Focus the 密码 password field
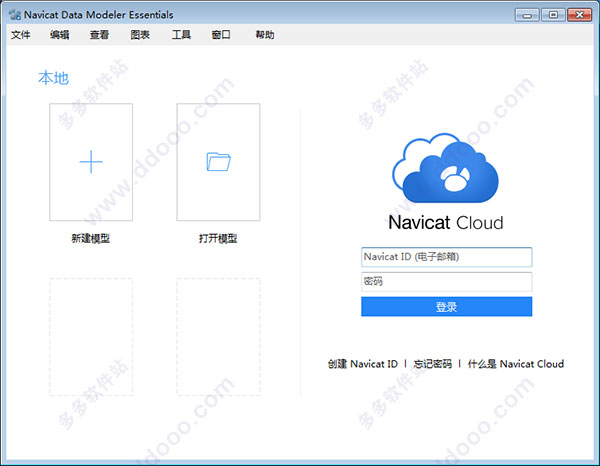 (x=447, y=282)
